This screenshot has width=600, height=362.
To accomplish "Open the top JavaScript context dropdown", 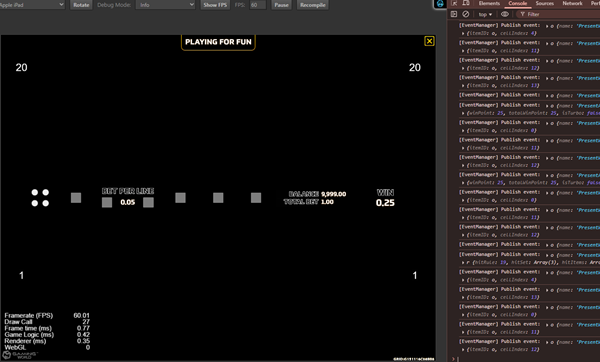I will (485, 15).
